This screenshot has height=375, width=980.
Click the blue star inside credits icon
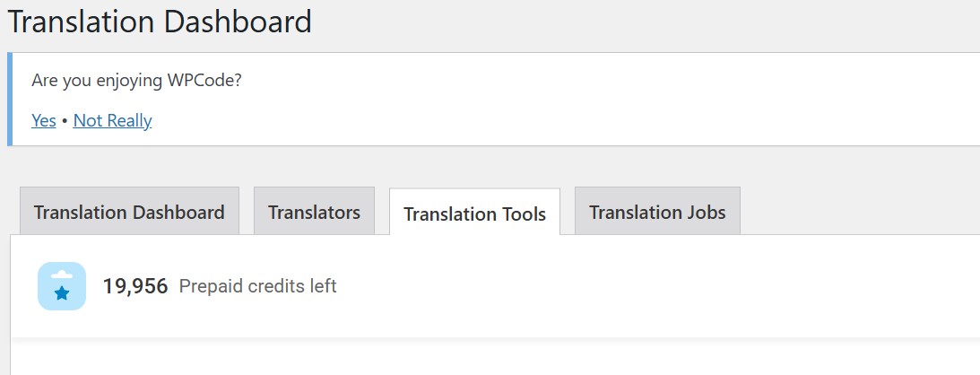click(62, 293)
